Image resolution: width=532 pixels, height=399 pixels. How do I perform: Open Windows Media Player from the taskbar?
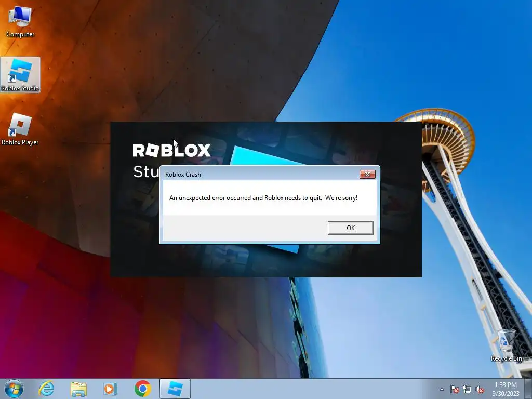pyautogui.click(x=110, y=389)
